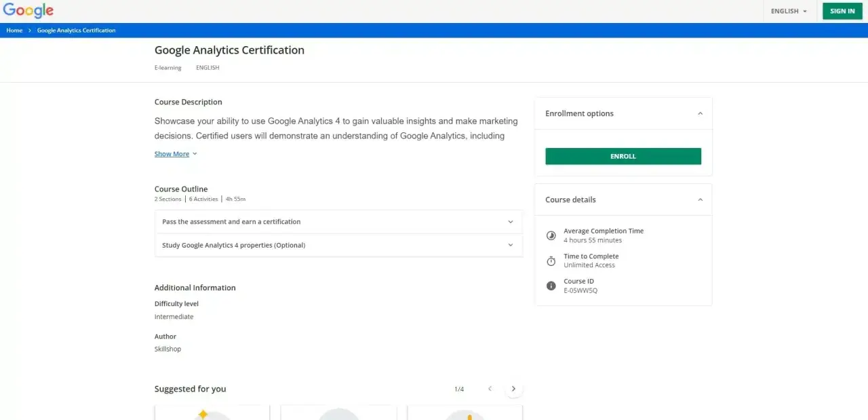Expand description with Show More
868x420 pixels.
pyautogui.click(x=176, y=154)
